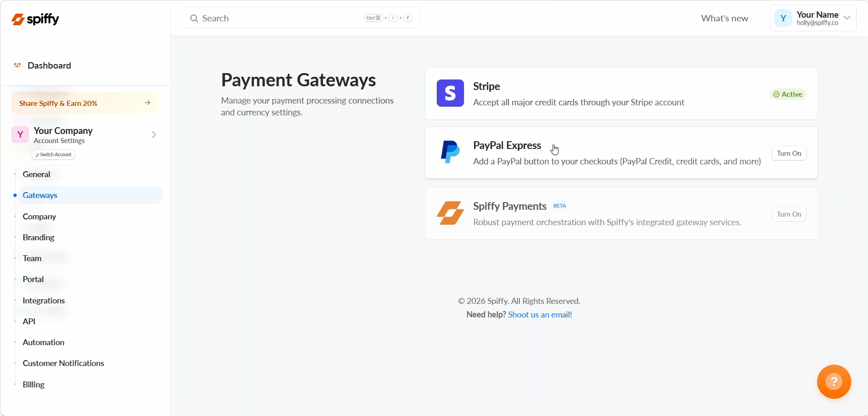
Task: Click the Spiffy logo in the sidebar
Action: point(35,19)
